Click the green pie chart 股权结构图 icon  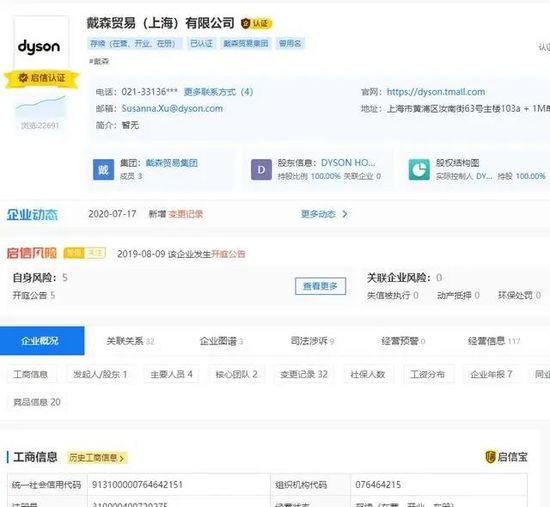[x=419, y=169]
